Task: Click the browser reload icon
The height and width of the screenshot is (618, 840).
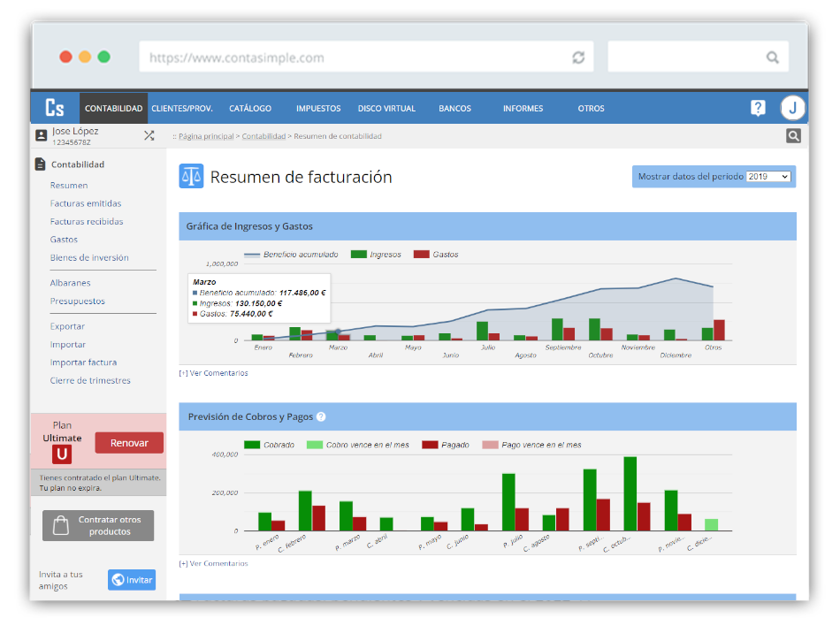Action: click(578, 57)
